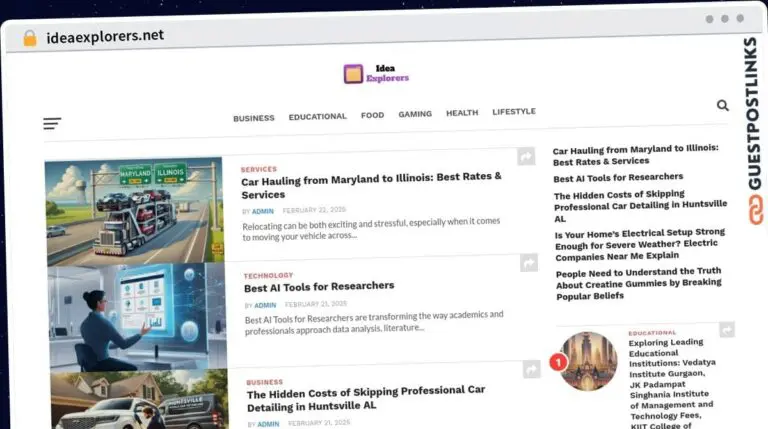Share the Best AI Tools article

click(x=529, y=262)
